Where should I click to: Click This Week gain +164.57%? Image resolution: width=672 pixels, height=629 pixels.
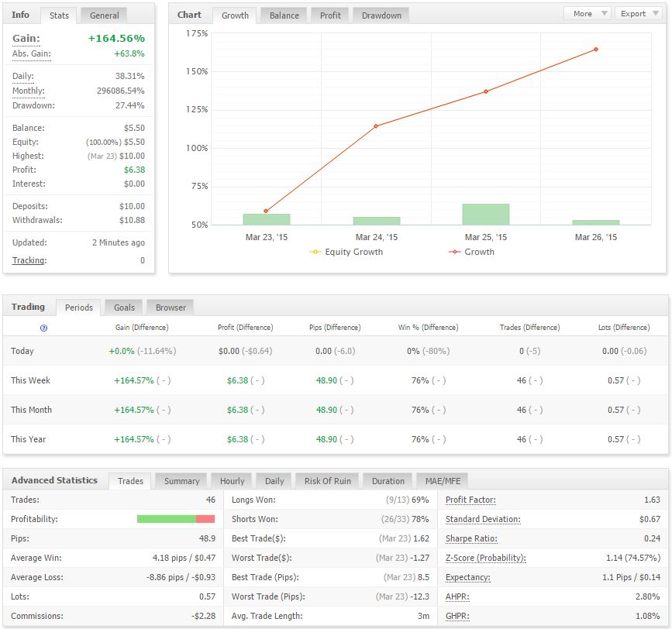[x=134, y=380]
